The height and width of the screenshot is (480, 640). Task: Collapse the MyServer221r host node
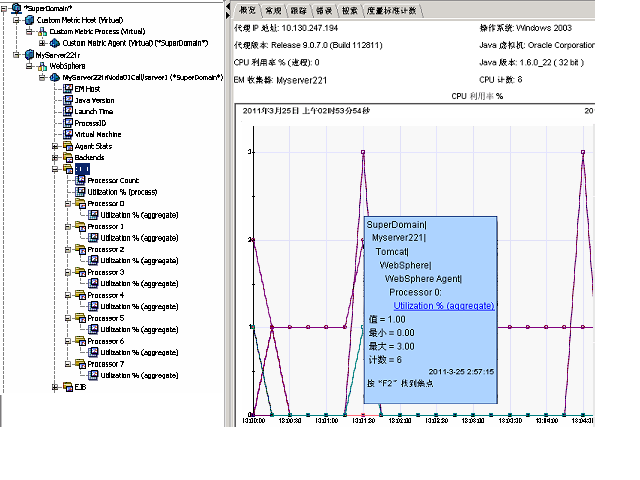tap(16, 55)
